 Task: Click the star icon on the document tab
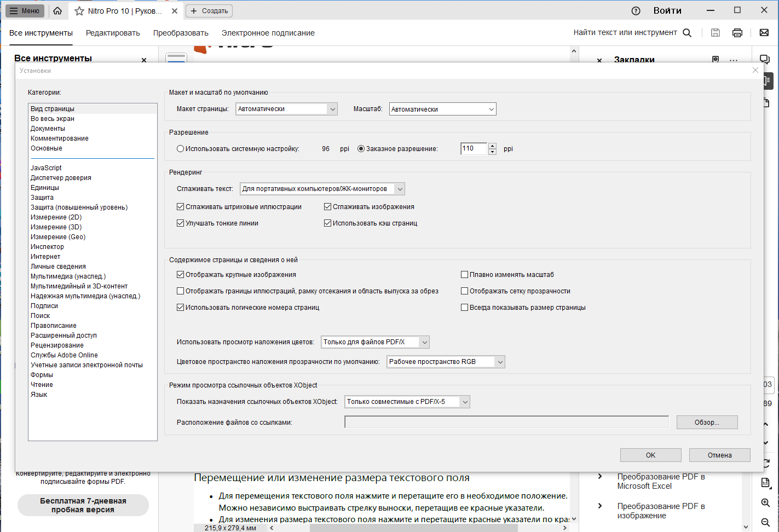click(79, 11)
